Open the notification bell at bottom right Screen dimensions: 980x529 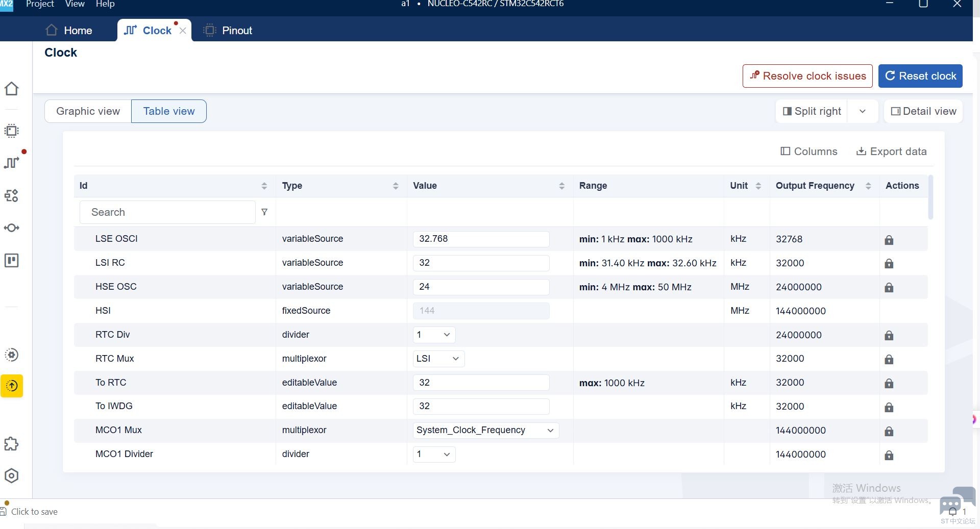tap(952, 511)
